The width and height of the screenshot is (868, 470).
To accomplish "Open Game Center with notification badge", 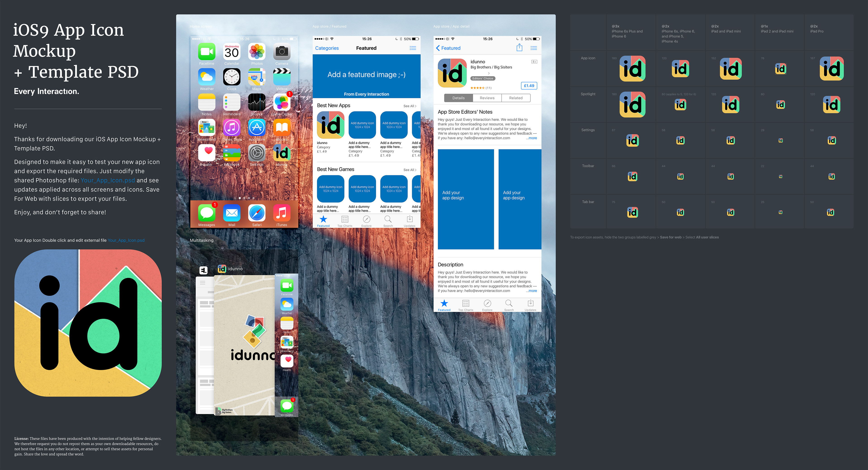I will pyautogui.click(x=282, y=102).
